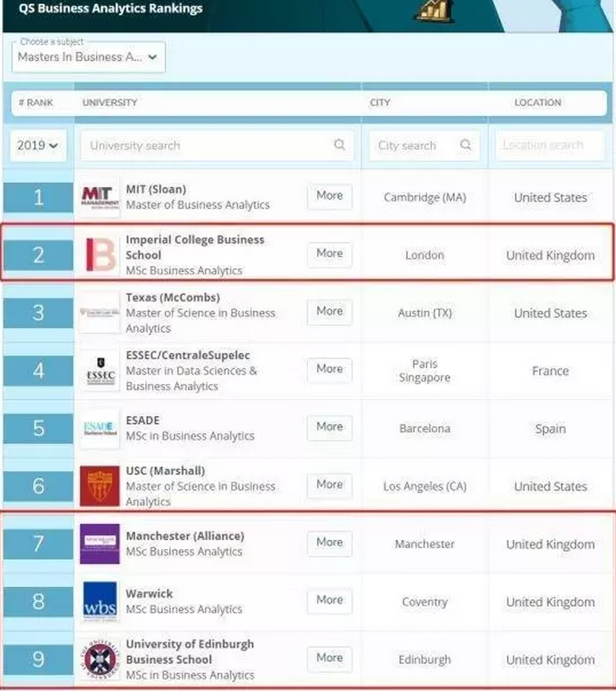Viewport: 616px width, 691px height.
Task: Click the chart icon in the rankings banner
Action: [x=434, y=11]
